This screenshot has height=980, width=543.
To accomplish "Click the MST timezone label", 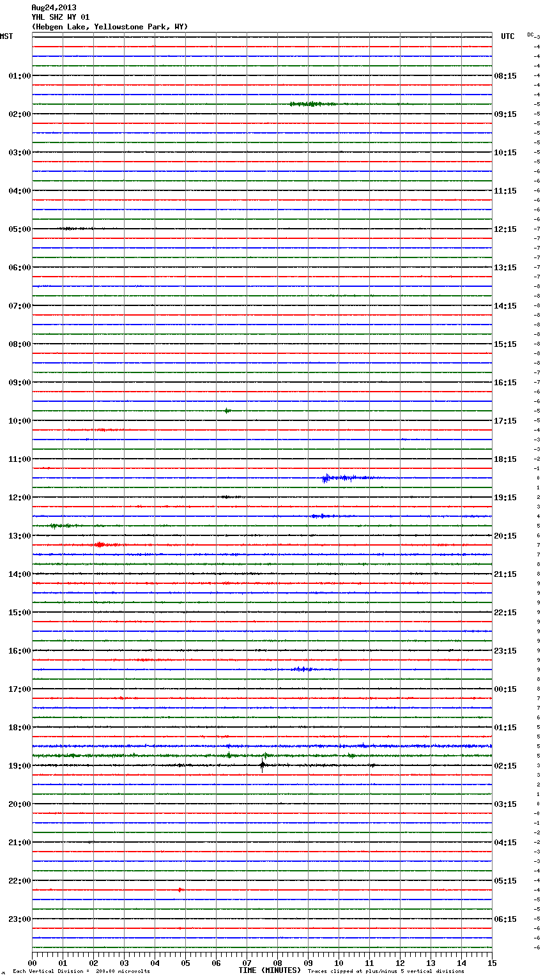I will (x=6, y=36).
